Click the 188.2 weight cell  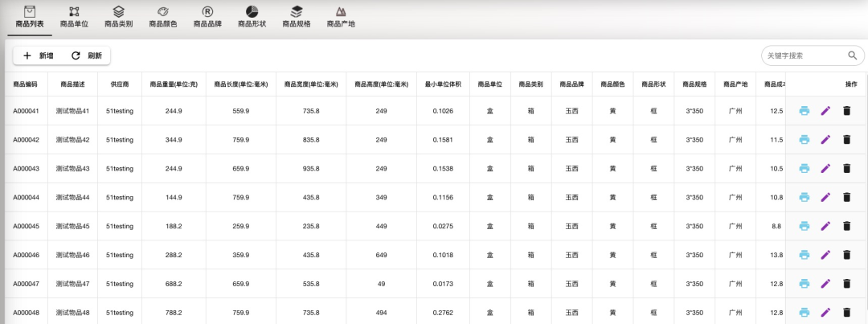point(174,226)
